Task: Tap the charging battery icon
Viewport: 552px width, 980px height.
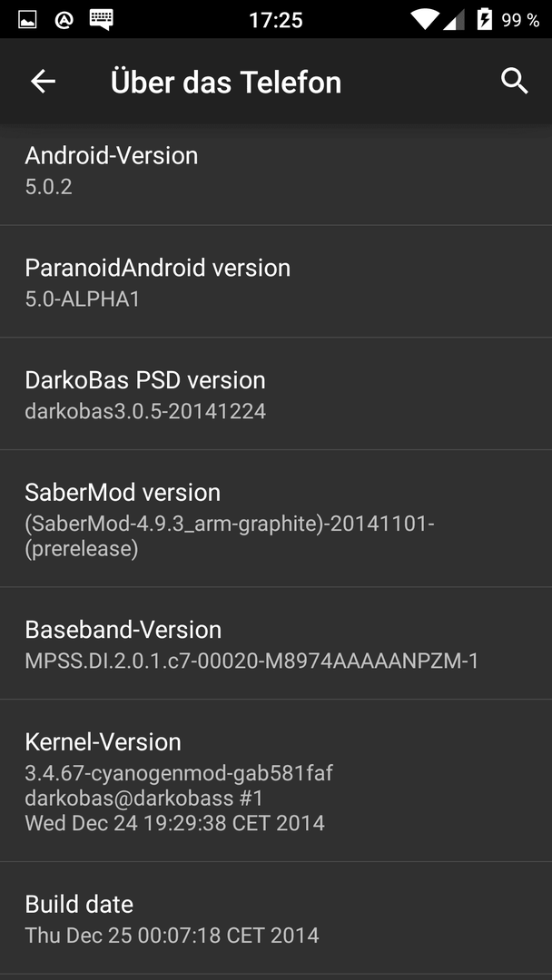Action: pos(485,19)
